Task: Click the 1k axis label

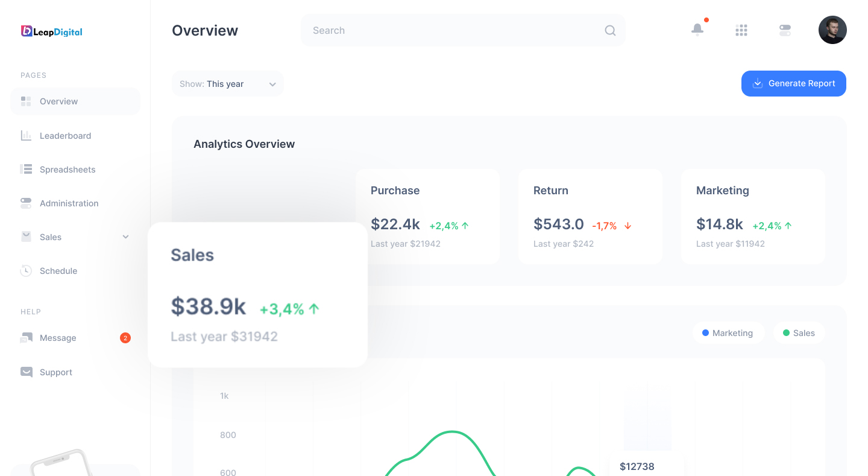Action: pyautogui.click(x=224, y=396)
